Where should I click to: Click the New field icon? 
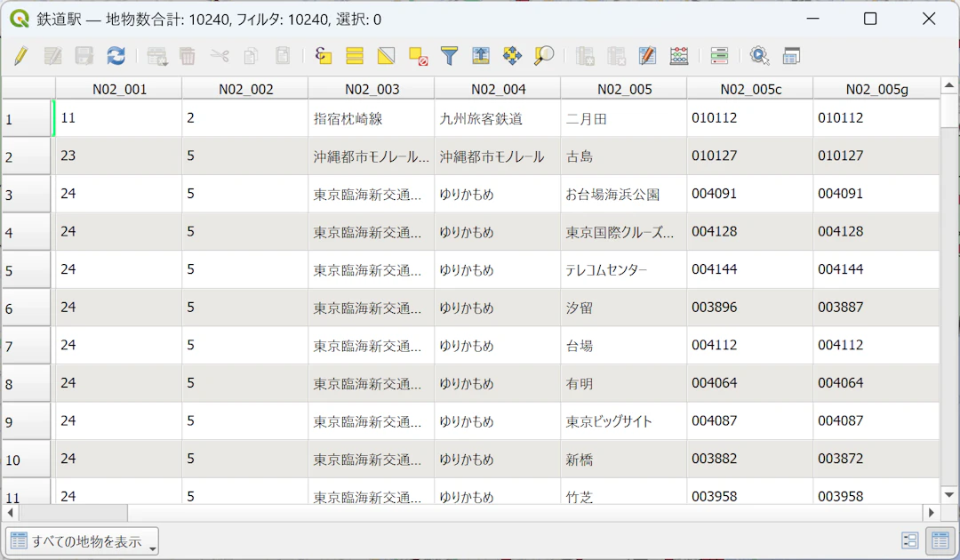point(585,56)
